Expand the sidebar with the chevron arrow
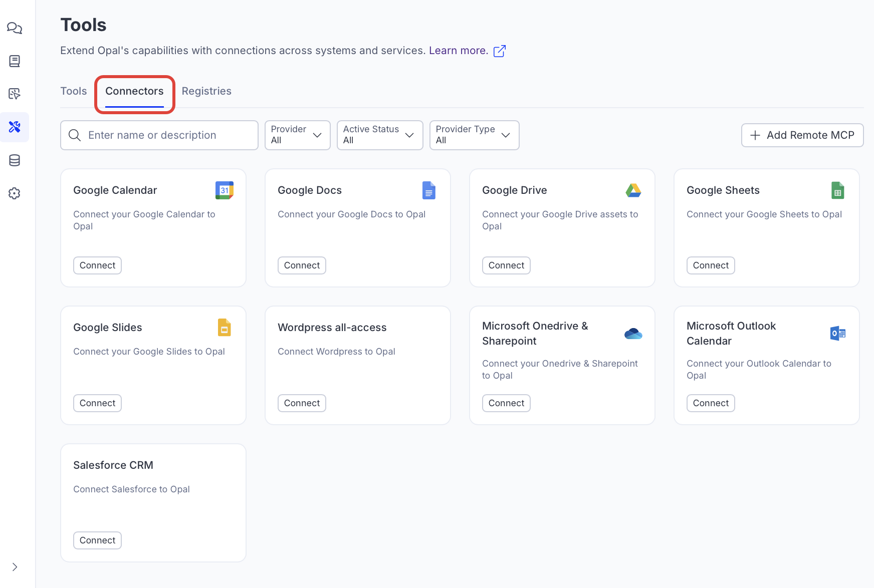Image resolution: width=874 pixels, height=588 pixels. [x=15, y=567]
